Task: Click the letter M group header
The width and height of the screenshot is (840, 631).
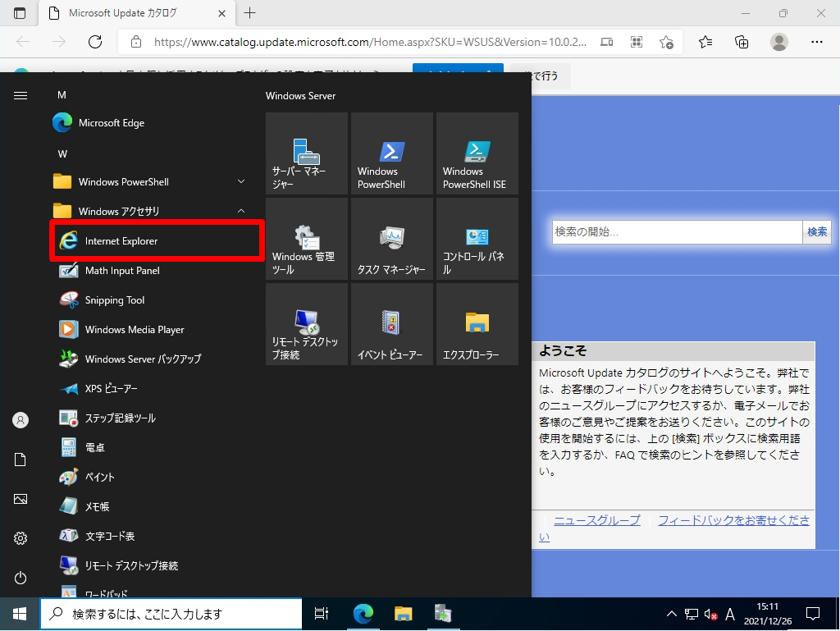Action: coord(62,95)
